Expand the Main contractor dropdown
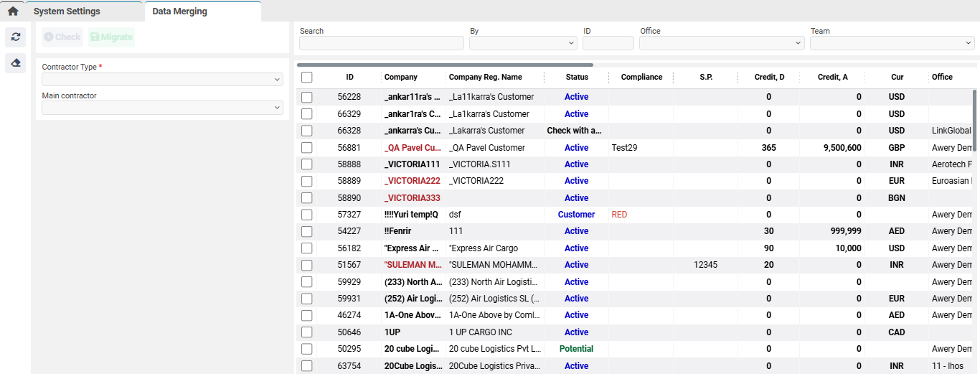This screenshot has width=980, height=374. pos(162,108)
